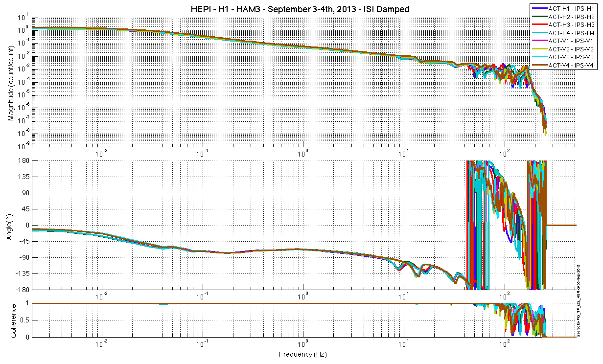Select the Angle(°) y-axis label
603x364 pixels.
coord(11,226)
